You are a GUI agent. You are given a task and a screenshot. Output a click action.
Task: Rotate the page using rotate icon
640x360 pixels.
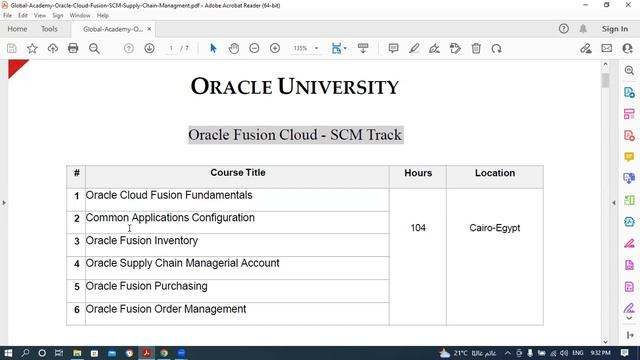pos(496,49)
